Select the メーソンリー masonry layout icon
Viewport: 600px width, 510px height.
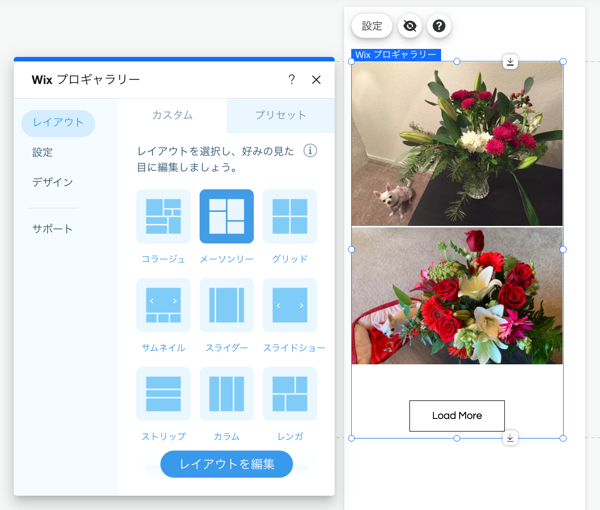(227, 216)
